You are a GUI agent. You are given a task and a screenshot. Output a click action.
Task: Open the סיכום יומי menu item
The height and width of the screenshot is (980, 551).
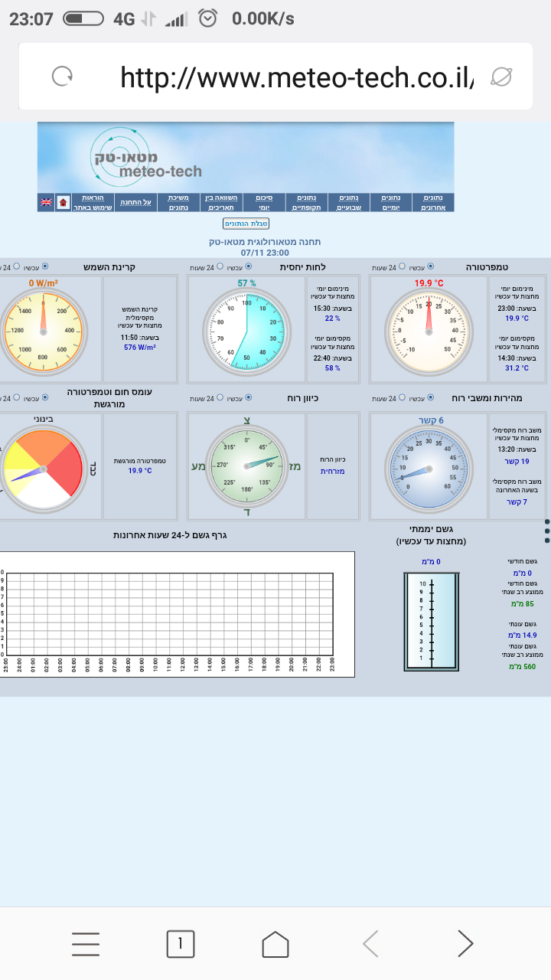[x=265, y=202]
